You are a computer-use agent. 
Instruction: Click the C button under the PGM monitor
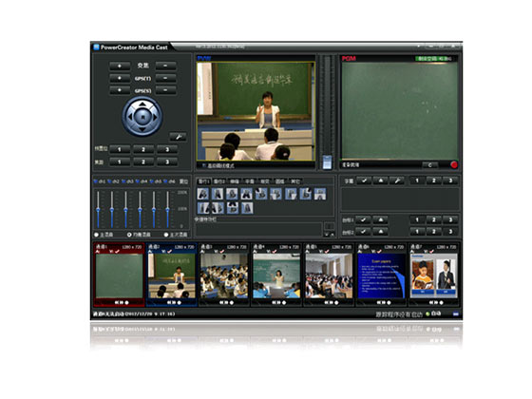pos(429,165)
